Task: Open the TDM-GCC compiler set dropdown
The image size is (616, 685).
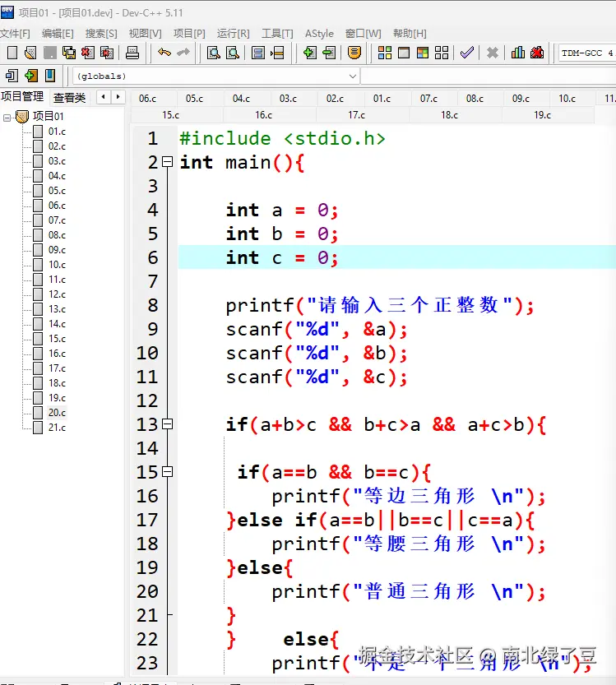Action: pos(587,53)
